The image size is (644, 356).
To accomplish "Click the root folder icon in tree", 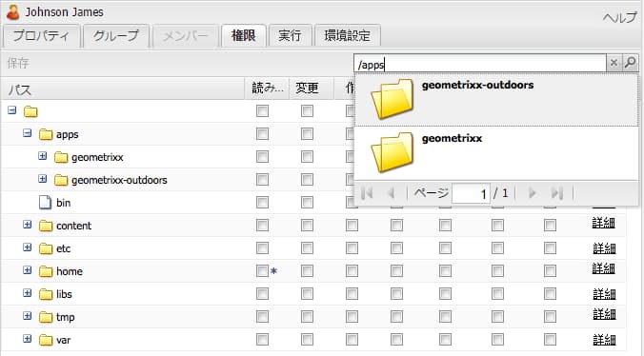I will [30, 111].
